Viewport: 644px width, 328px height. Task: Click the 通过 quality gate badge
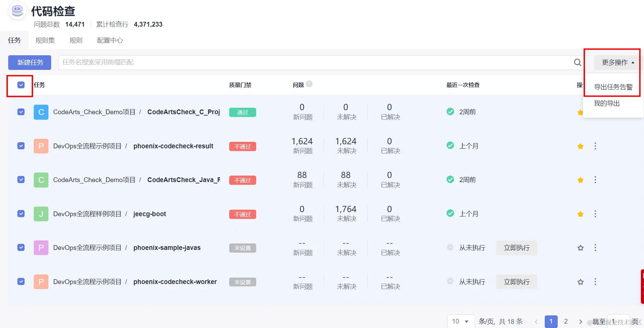tap(243, 112)
